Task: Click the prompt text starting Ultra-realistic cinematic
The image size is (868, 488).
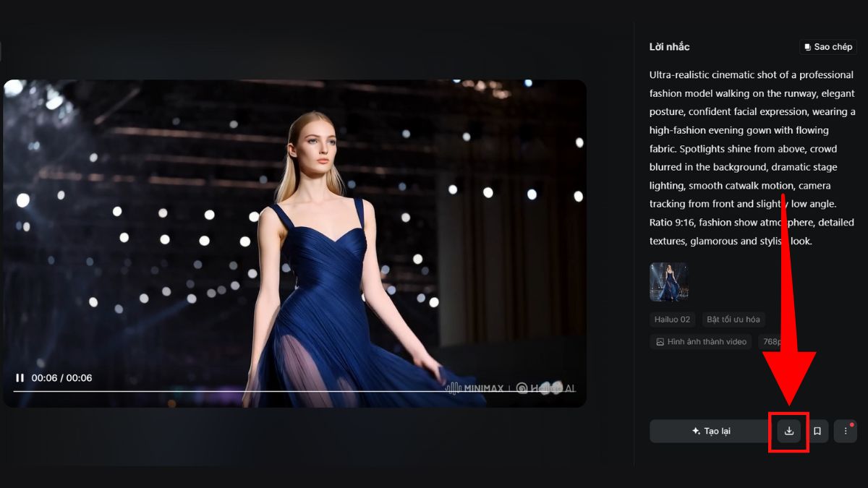Action: click(x=752, y=158)
